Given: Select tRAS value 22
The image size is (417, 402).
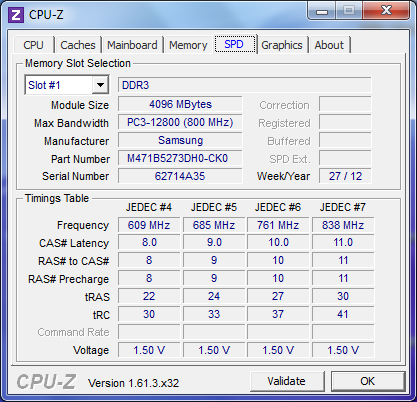Looking at the screenshot, I should click(x=149, y=296).
